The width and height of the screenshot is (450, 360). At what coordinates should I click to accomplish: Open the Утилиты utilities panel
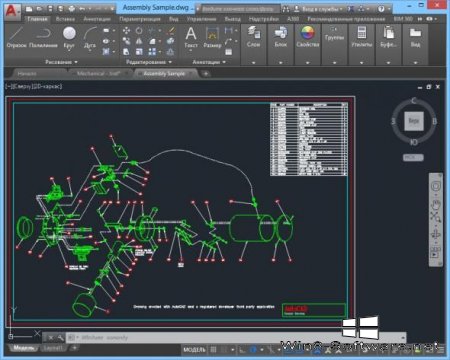pos(362,37)
